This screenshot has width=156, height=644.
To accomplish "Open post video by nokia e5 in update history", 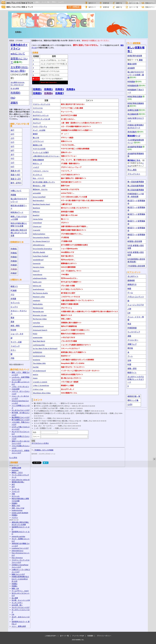I will click(21, 480).
